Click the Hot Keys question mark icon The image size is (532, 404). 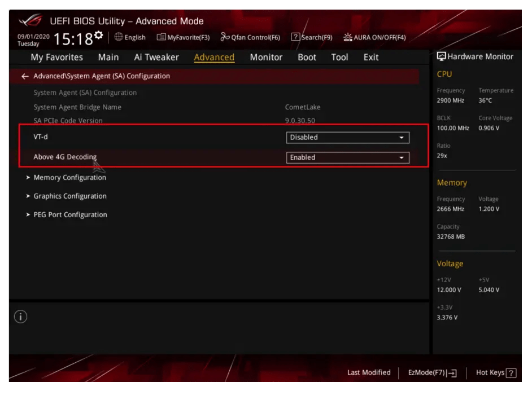[x=511, y=373]
